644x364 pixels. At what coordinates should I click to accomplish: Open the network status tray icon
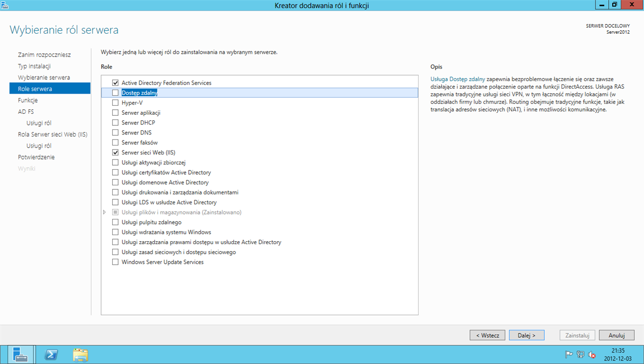point(580,354)
